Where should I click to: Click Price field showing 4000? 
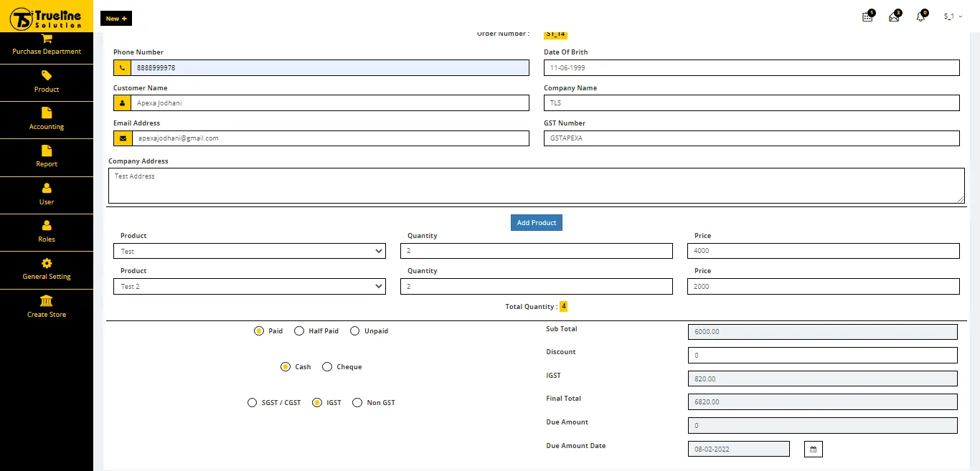pos(824,251)
